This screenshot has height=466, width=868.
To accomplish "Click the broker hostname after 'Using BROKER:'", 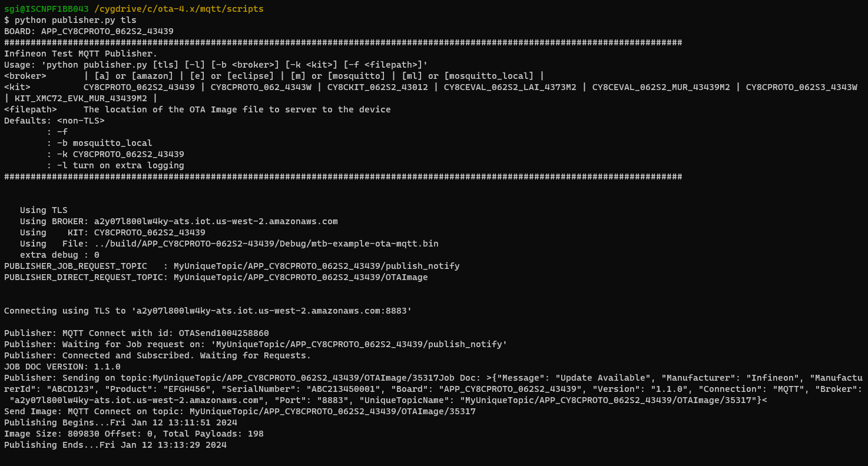I will [216, 221].
